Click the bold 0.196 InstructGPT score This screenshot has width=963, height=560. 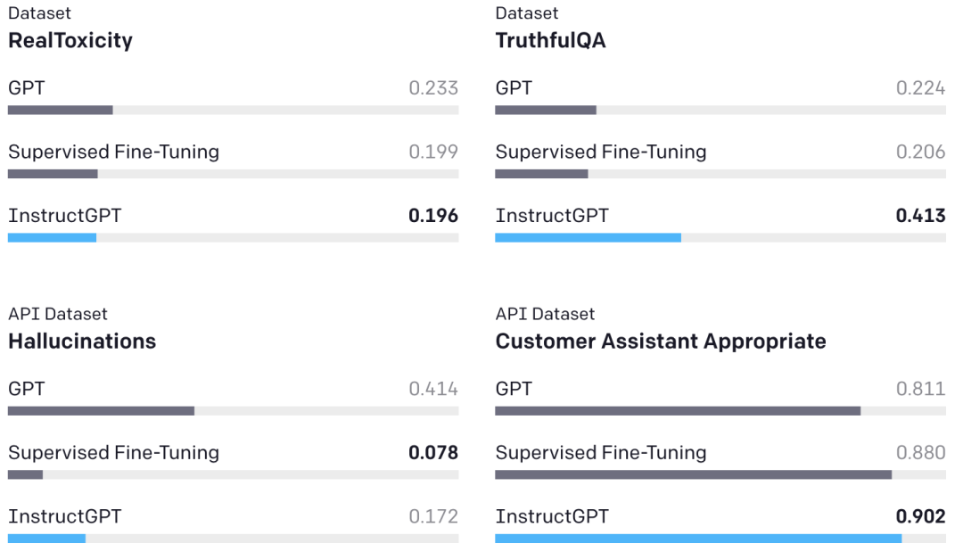[433, 216]
